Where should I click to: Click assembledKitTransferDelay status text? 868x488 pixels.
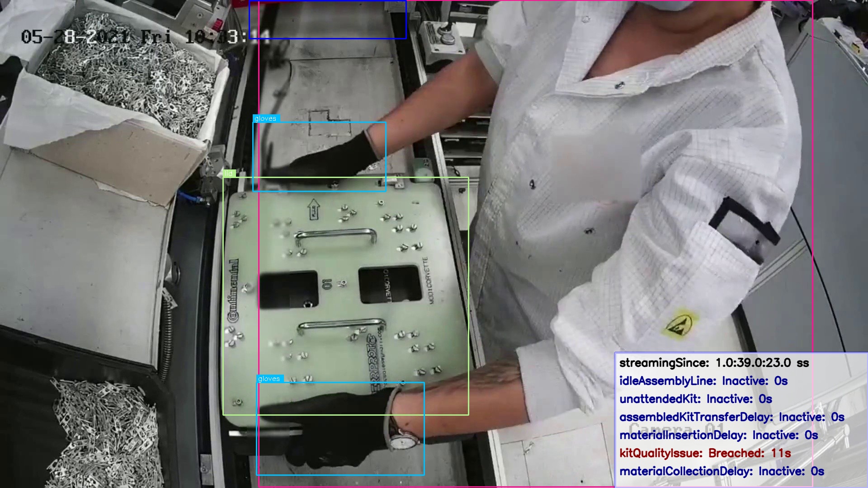point(731,417)
